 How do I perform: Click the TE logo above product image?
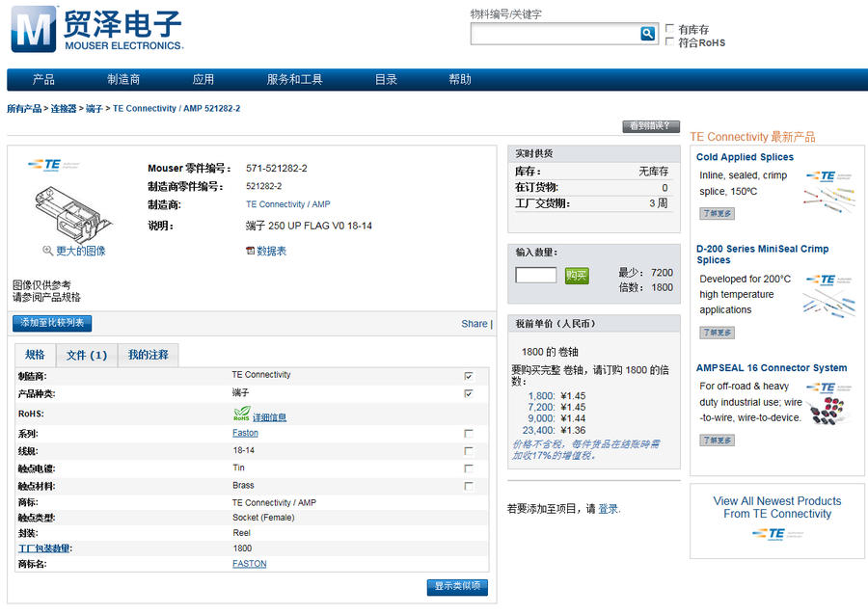tap(54, 165)
